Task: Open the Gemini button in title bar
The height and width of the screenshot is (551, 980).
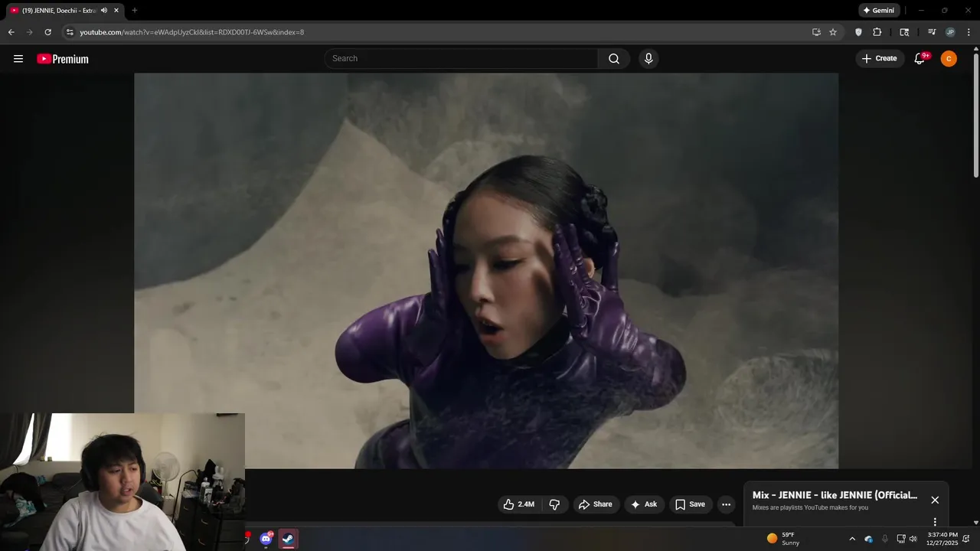Action: click(879, 11)
